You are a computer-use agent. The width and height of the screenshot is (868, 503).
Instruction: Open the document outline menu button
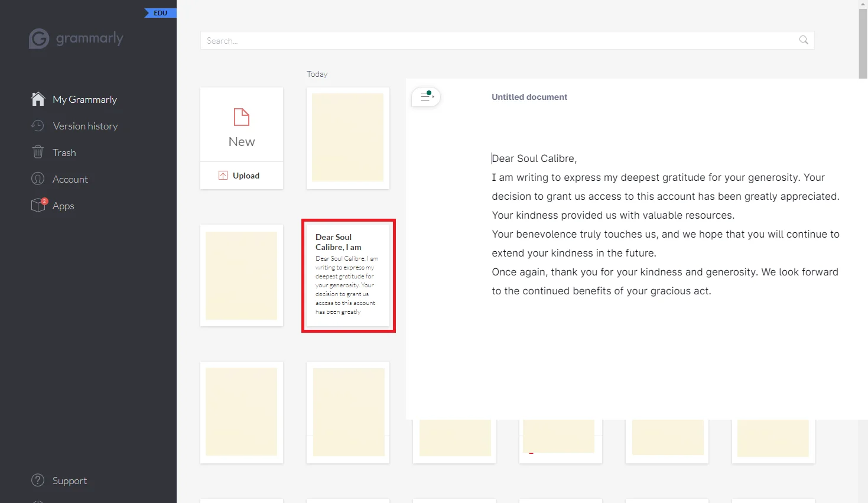coord(426,97)
